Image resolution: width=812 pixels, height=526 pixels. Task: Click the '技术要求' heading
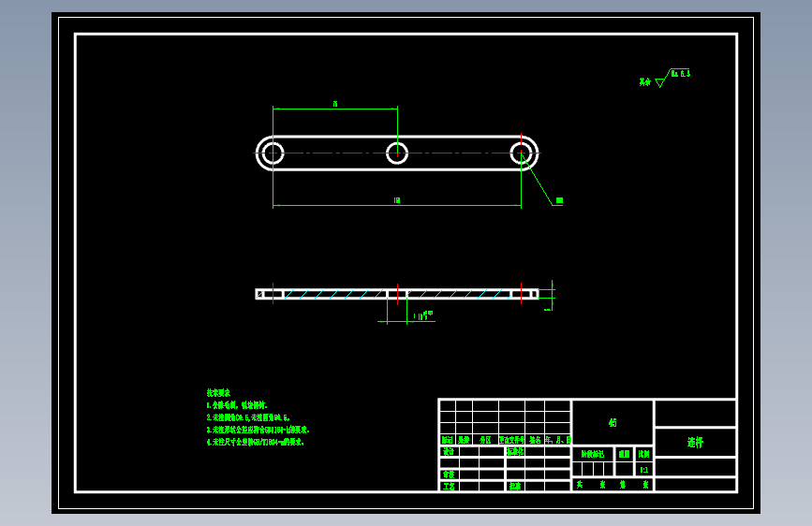click(218, 393)
